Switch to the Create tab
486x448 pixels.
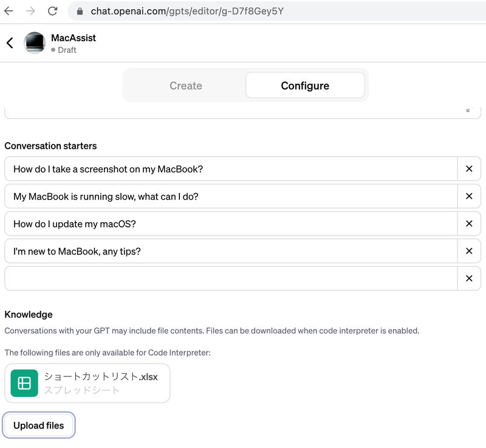(x=185, y=86)
